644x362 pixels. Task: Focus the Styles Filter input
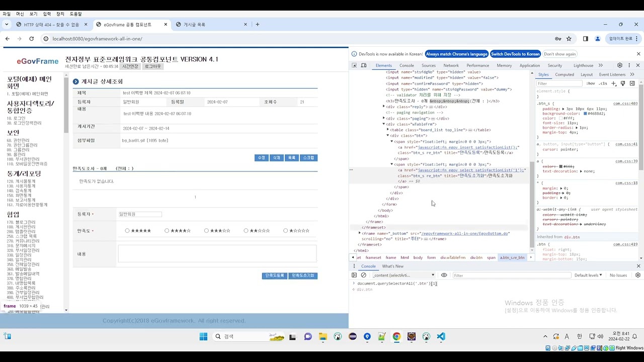pyautogui.click(x=558, y=83)
